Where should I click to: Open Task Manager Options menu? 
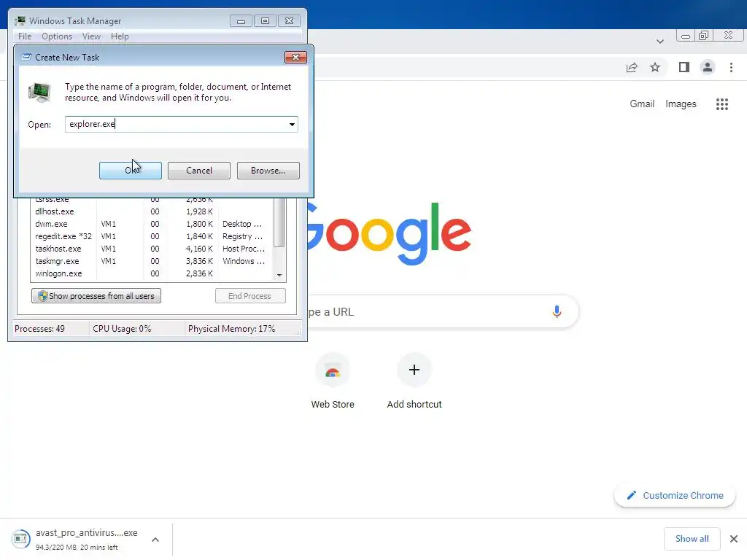57,36
